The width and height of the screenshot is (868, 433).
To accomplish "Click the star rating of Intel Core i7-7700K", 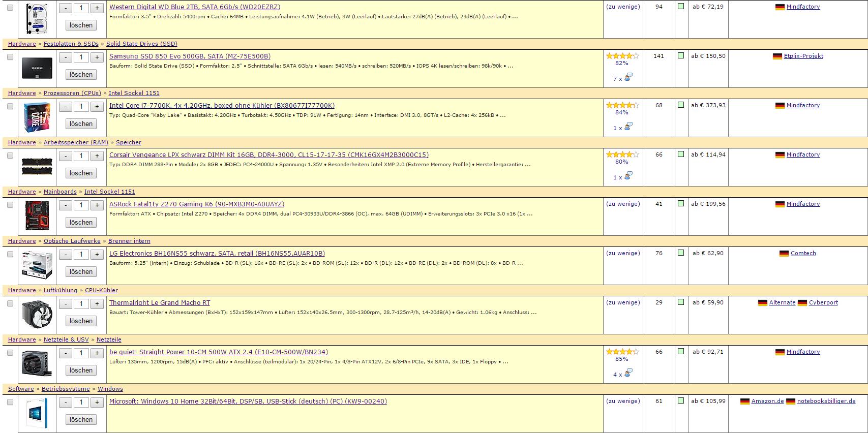I will click(622, 105).
